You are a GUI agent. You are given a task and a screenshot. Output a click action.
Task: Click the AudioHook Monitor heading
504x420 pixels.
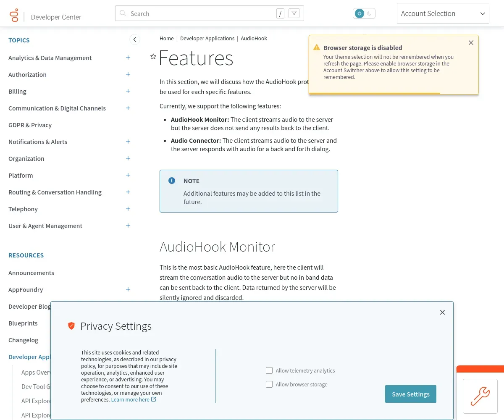(x=217, y=247)
